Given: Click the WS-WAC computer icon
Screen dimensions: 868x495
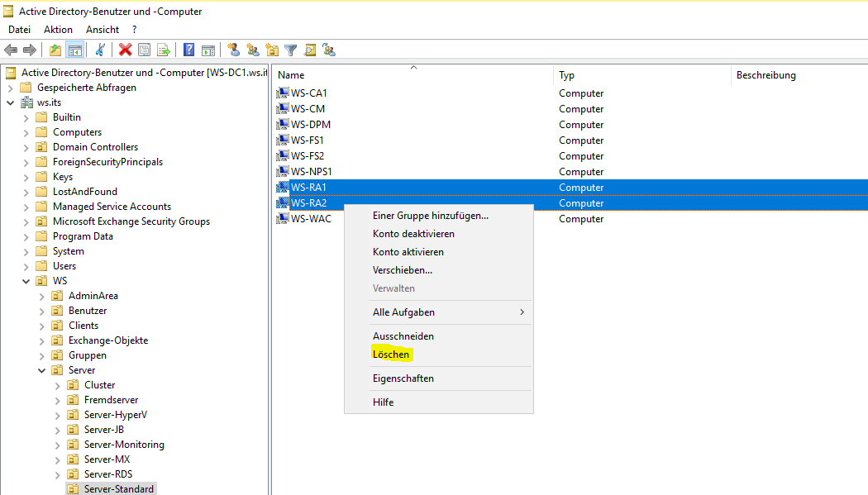Looking at the screenshot, I should point(283,218).
